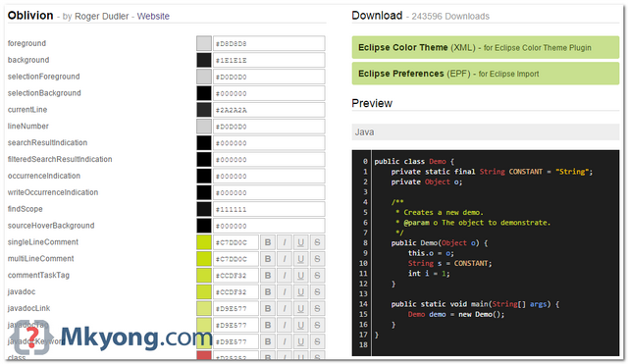The image size is (628, 364).
Task: Toggle underline for javadocLink row
Action: (x=301, y=309)
